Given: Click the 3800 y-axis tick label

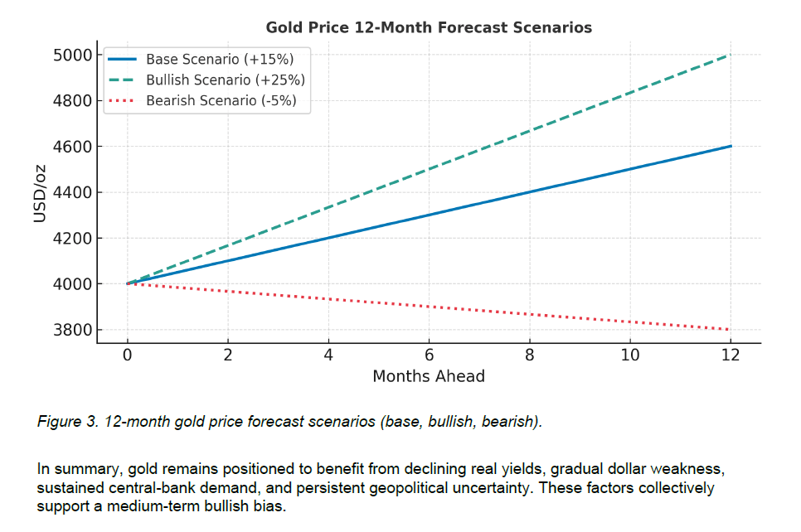Looking at the screenshot, I should [70, 330].
